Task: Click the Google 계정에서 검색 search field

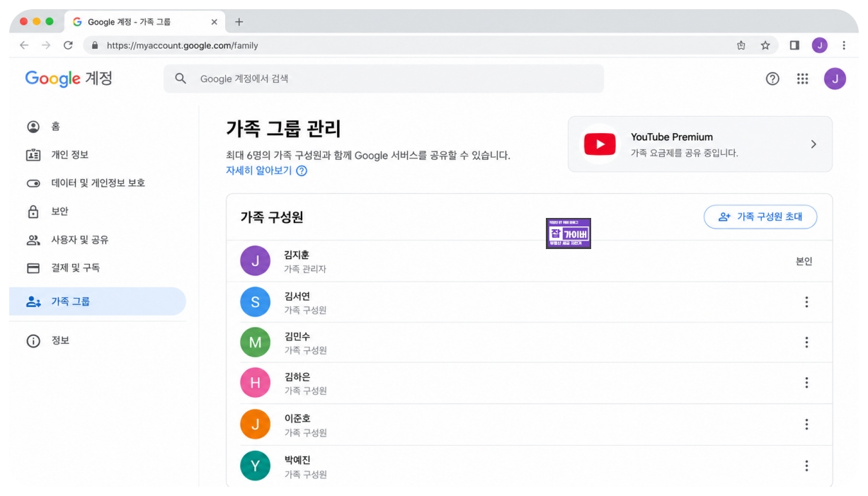Action: pyautogui.click(x=384, y=79)
